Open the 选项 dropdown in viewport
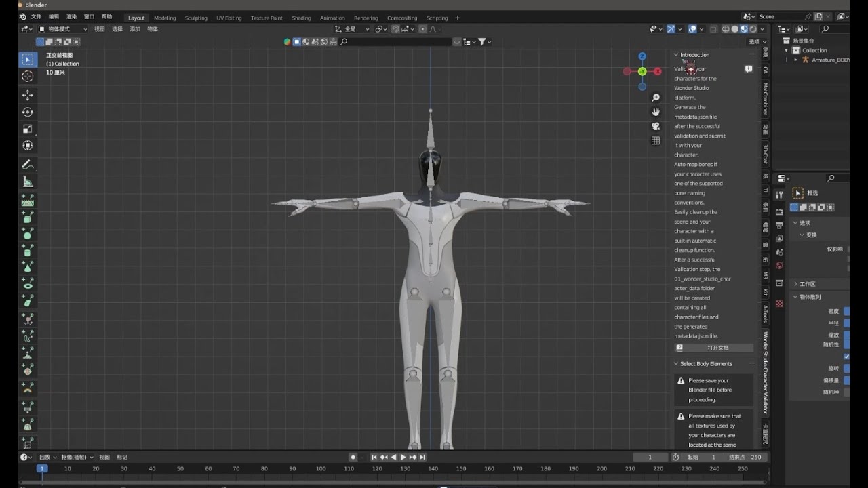Viewport: 868px width, 488px height. pyautogui.click(x=756, y=41)
